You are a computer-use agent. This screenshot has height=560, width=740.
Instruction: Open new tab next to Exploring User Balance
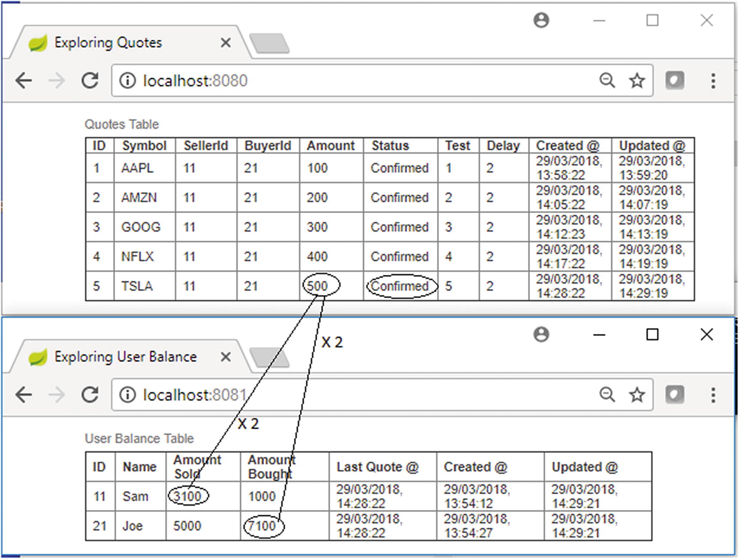coord(269,358)
